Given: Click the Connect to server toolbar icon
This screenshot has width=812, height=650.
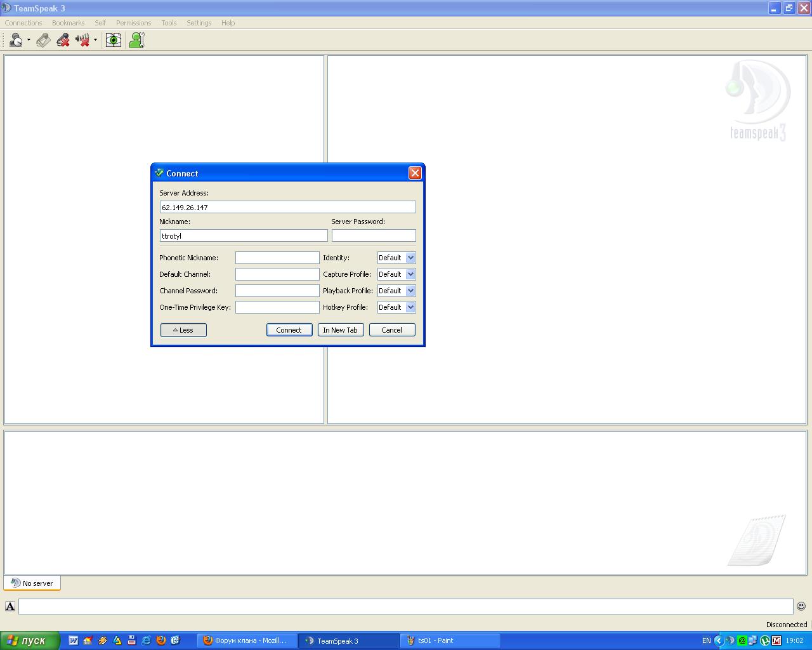Looking at the screenshot, I should tap(16, 40).
